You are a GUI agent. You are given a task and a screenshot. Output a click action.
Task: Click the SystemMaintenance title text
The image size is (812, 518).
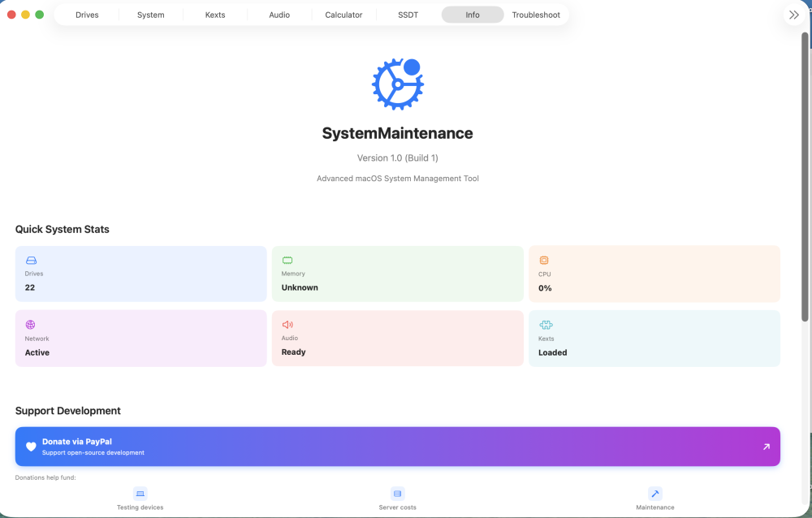click(398, 133)
